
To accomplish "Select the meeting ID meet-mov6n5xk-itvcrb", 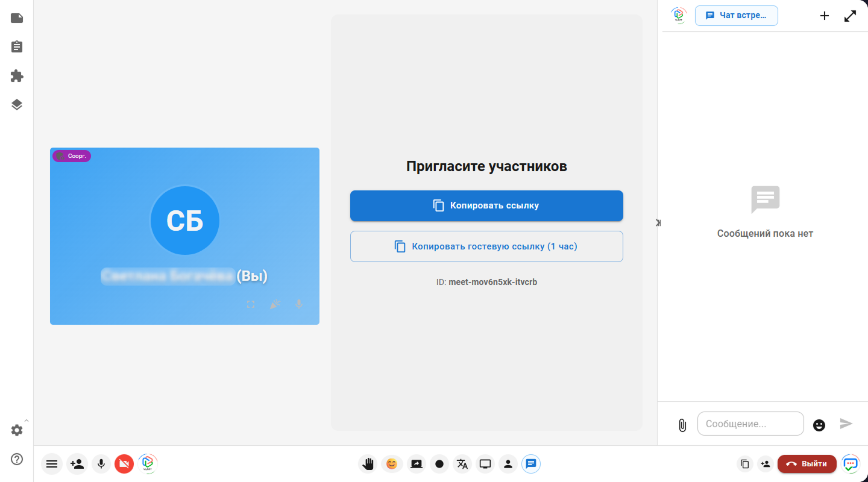I will (x=492, y=281).
